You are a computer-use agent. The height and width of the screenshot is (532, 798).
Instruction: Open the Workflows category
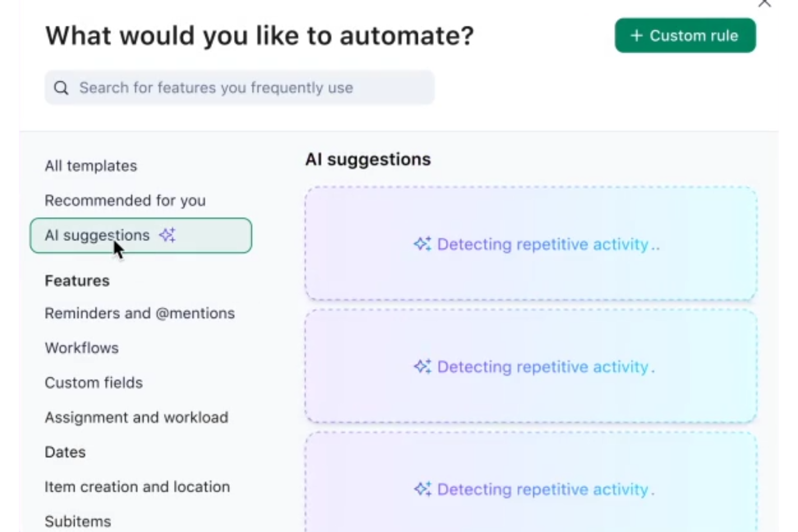pos(82,348)
